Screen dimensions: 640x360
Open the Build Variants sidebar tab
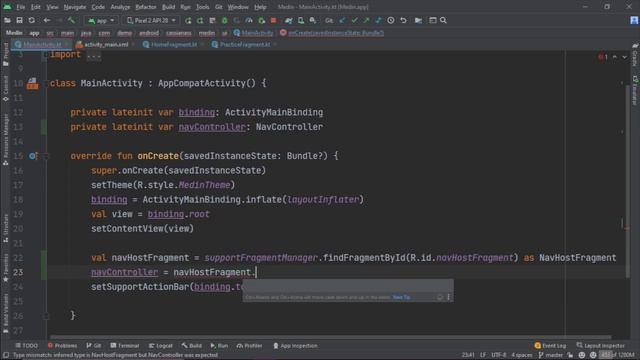pyautogui.click(x=5, y=313)
